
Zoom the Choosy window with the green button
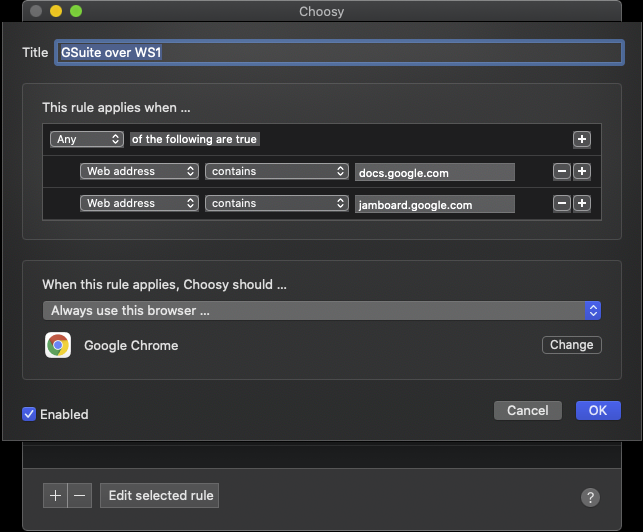pos(76,11)
